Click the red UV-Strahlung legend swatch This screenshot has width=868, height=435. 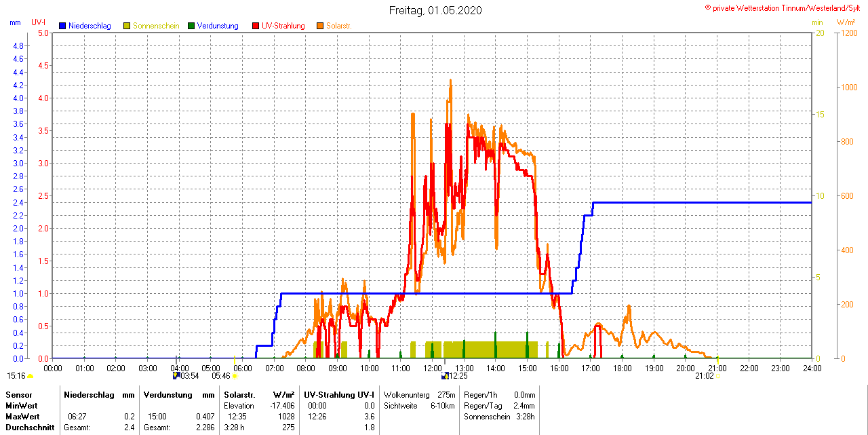pos(256,26)
